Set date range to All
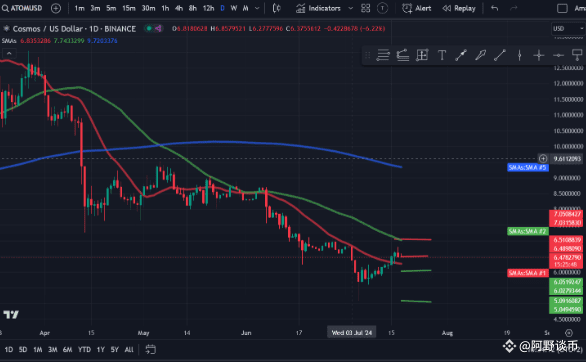Viewport: 586px width, 362px height. click(x=129, y=350)
